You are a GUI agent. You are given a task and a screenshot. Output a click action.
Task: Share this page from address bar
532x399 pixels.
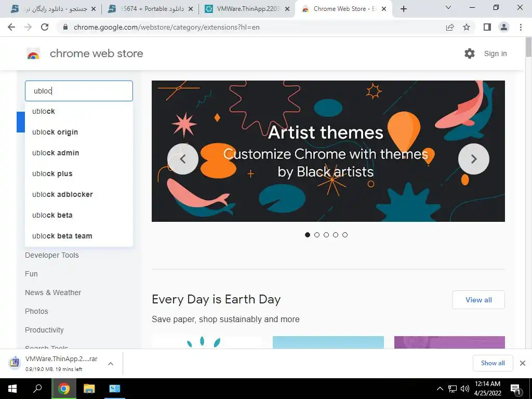point(450,27)
